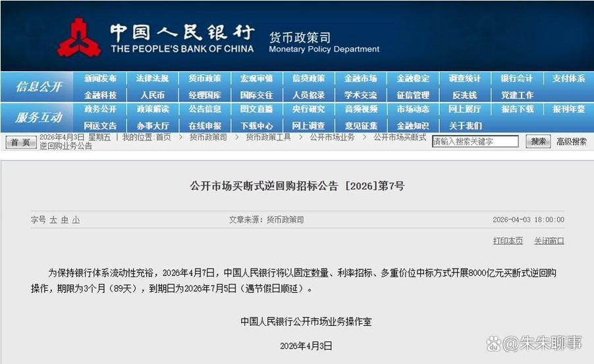Navigate to 金融市场 section
Viewport: 594px width, 364px height.
click(x=361, y=78)
